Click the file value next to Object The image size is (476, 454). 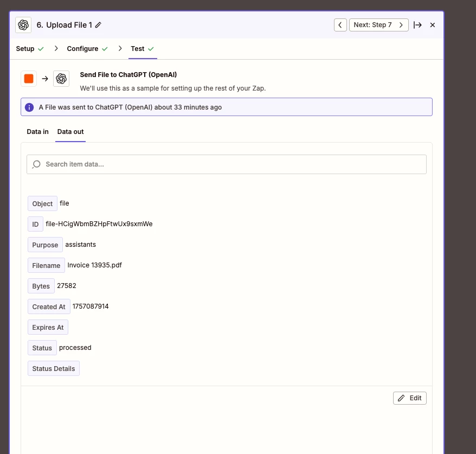tap(65, 203)
